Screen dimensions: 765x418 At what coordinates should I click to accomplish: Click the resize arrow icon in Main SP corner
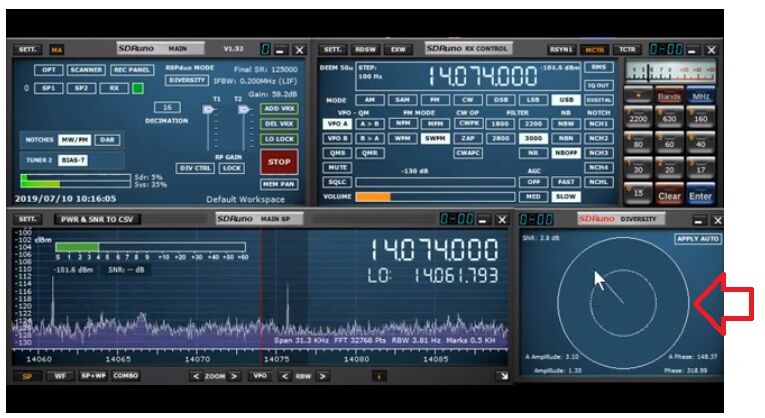(503, 376)
